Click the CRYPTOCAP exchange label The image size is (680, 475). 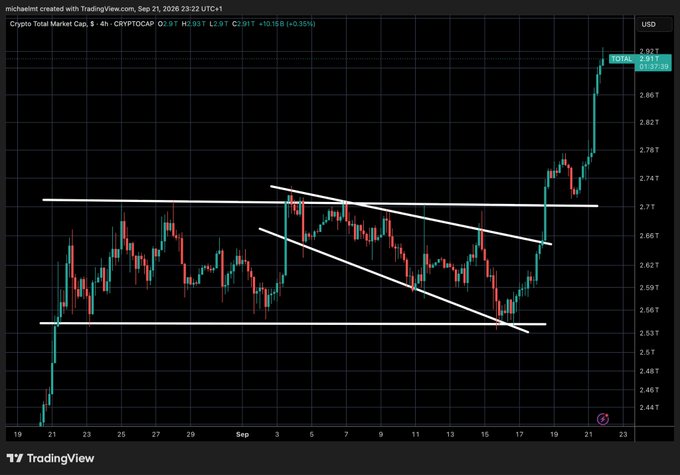(x=134, y=24)
